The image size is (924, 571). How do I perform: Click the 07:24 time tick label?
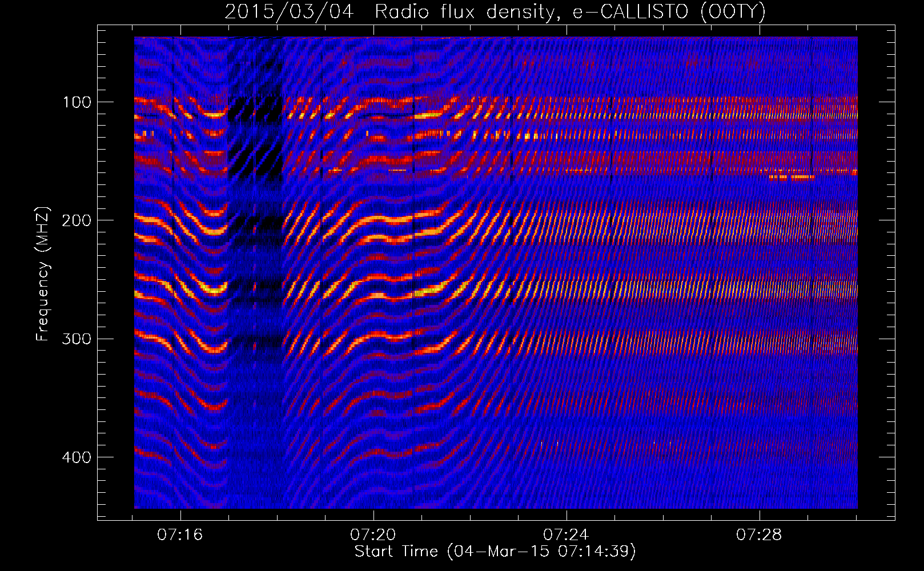(x=566, y=535)
